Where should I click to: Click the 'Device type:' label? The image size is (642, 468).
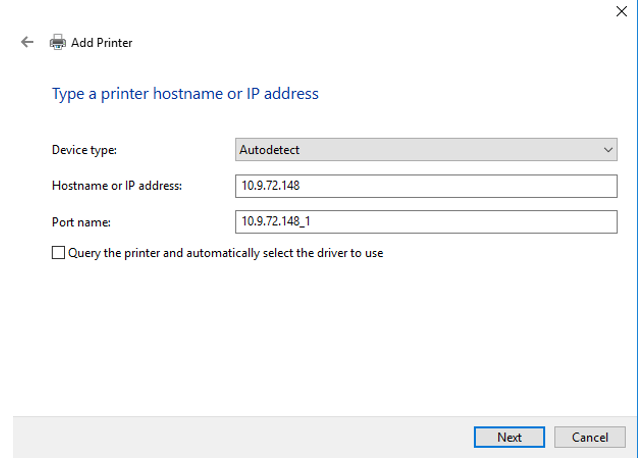84,150
